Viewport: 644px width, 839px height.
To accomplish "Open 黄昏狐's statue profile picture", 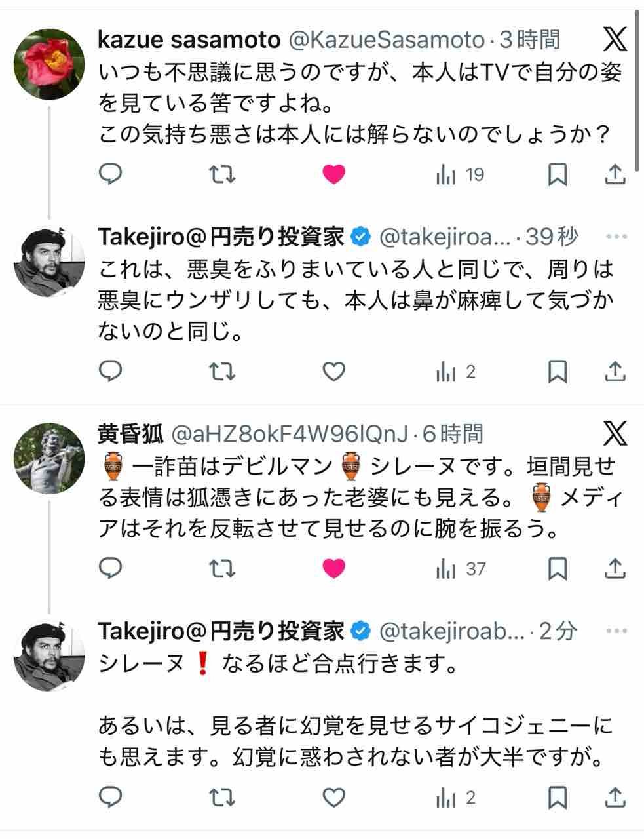I will [x=49, y=458].
